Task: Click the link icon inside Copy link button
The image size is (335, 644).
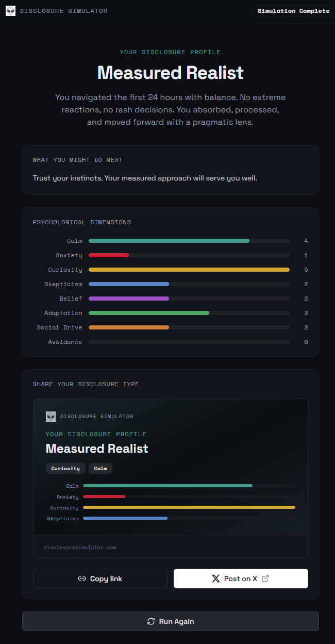Action: [82, 579]
